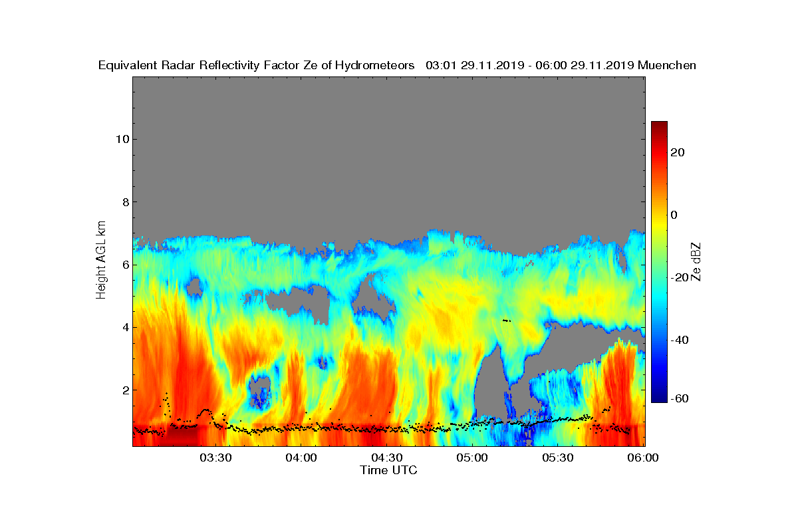Click the colorbar value -40
Viewport: 798px width, 532px height.
click(x=680, y=340)
